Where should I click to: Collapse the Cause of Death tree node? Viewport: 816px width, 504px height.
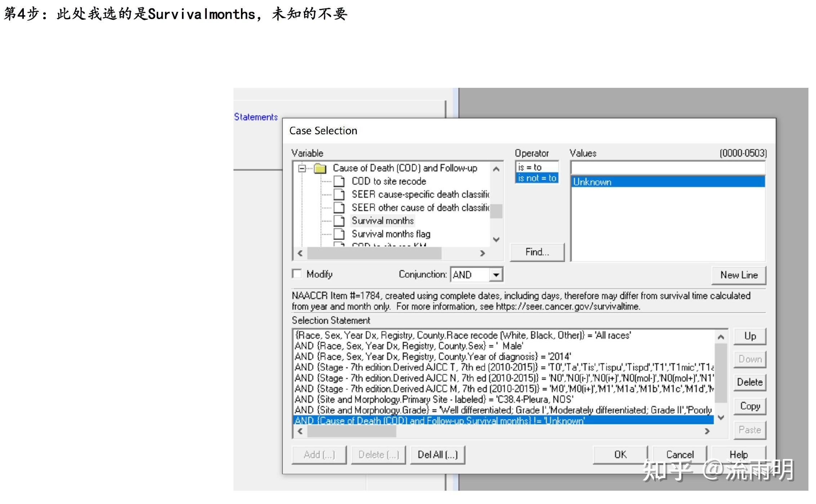[302, 168]
